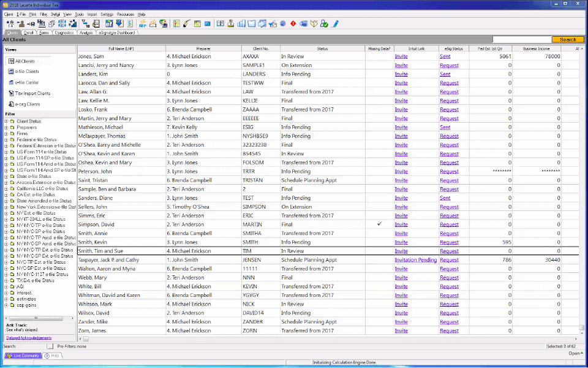Click the copy pages toolbar icon
This screenshot has width=588, height=368.
pos(51,24)
